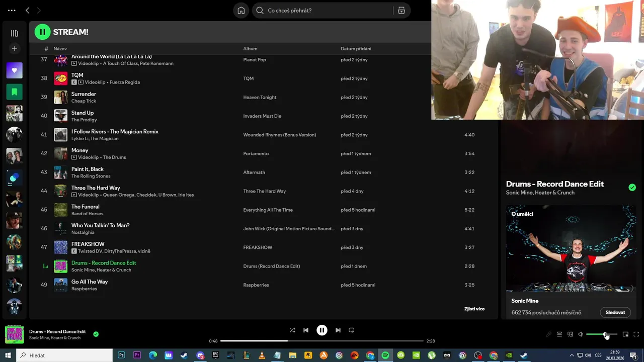Open the artist link 'Band of Horses'

click(x=87, y=214)
